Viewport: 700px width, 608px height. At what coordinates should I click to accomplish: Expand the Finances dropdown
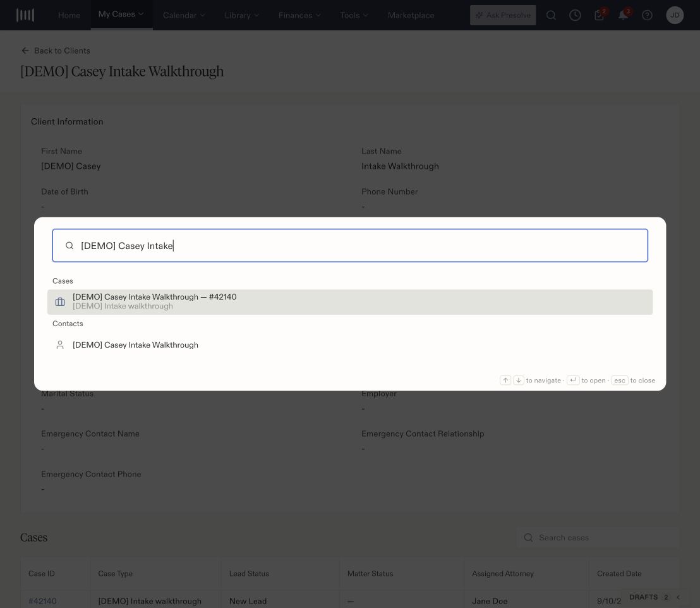point(299,15)
